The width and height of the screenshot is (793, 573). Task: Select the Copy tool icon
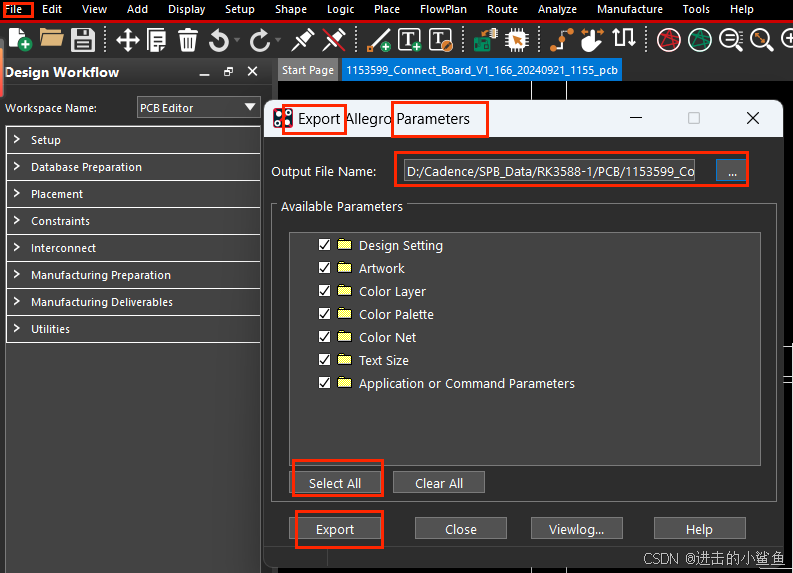[x=157, y=40]
